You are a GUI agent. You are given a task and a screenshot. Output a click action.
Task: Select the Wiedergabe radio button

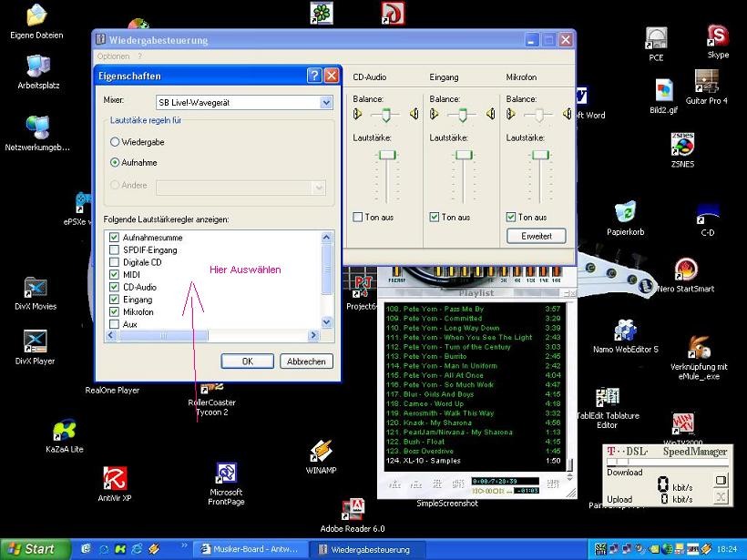115,142
